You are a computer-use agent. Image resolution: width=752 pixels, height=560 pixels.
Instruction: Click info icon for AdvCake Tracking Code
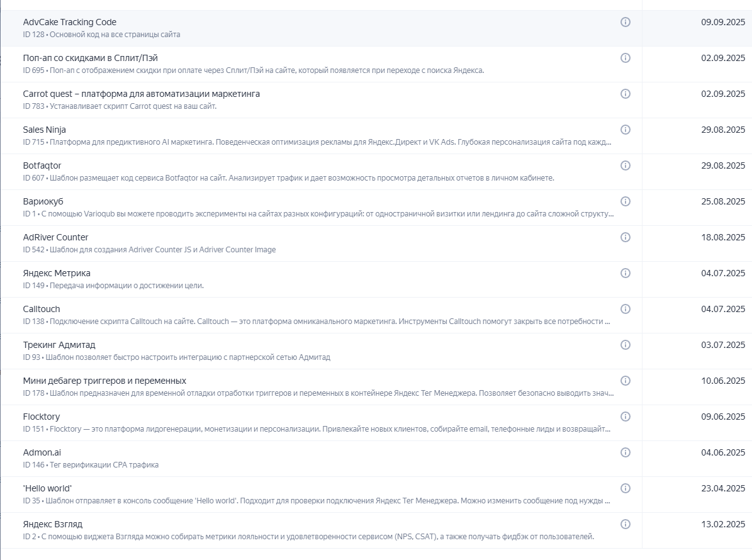(x=626, y=22)
